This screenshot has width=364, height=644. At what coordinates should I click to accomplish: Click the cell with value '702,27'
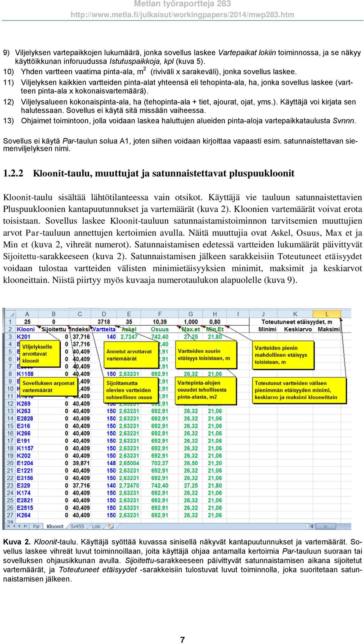pos(160,463)
